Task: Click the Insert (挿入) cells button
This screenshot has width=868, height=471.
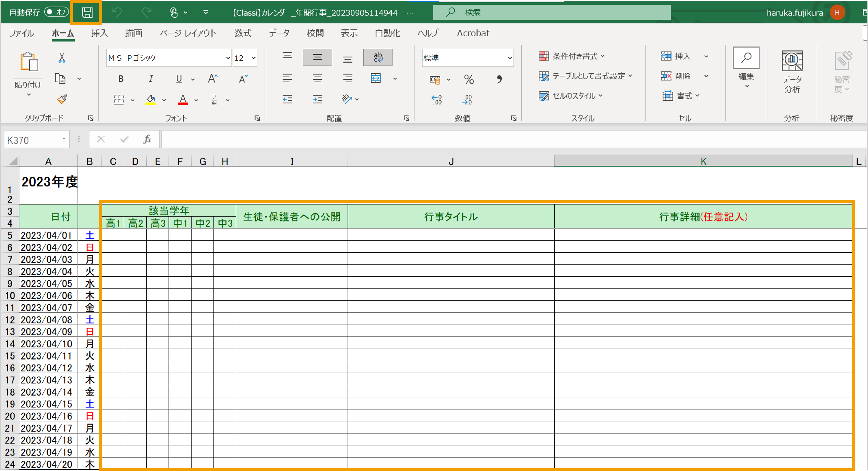Action: (x=675, y=56)
